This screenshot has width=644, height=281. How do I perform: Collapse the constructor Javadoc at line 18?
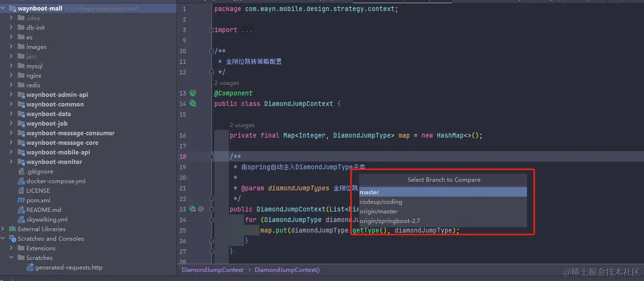pos(211,156)
